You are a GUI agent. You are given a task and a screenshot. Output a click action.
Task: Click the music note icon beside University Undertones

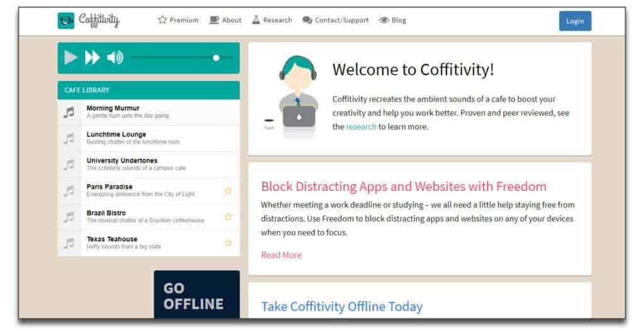tap(69, 165)
